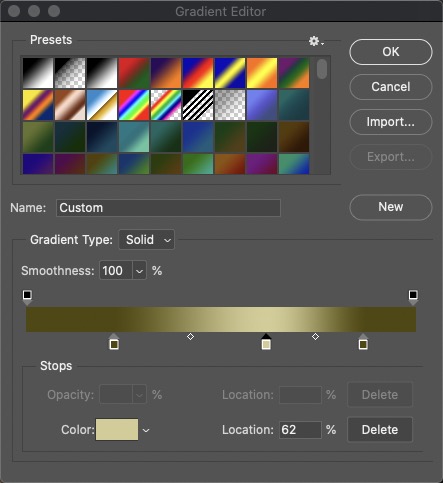The height and width of the screenshot is (483, 443).
Task: Select the dark olive color stop on right
Action: pyautogui.click(x=363, y=342)
